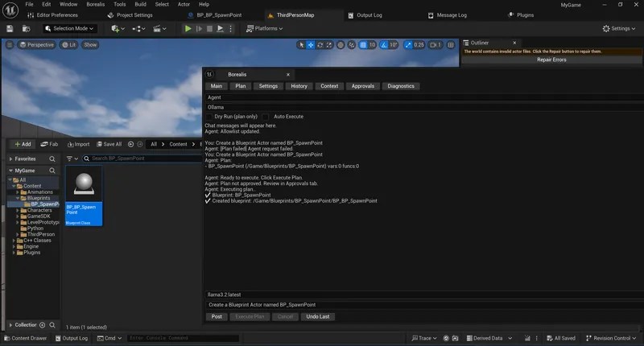Open the Borealis Approvals tab
The height and width of the screenshot is (346, 644).
pyautogui.click(x=363, y=86)
